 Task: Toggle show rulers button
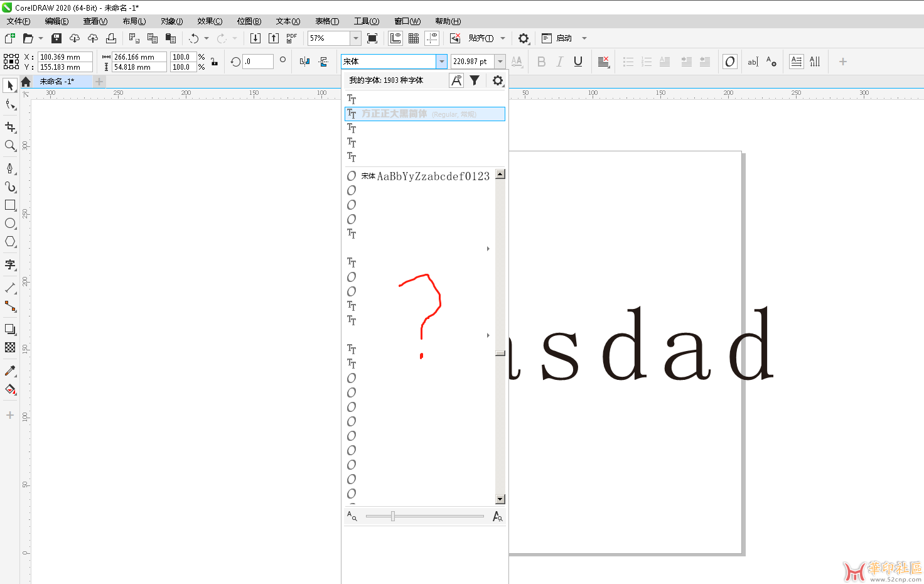[395, 38]
